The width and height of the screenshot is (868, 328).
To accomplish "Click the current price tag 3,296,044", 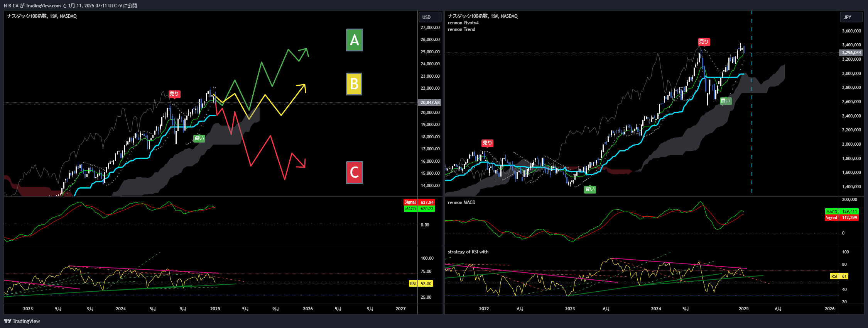I will (x=851, y=53).
